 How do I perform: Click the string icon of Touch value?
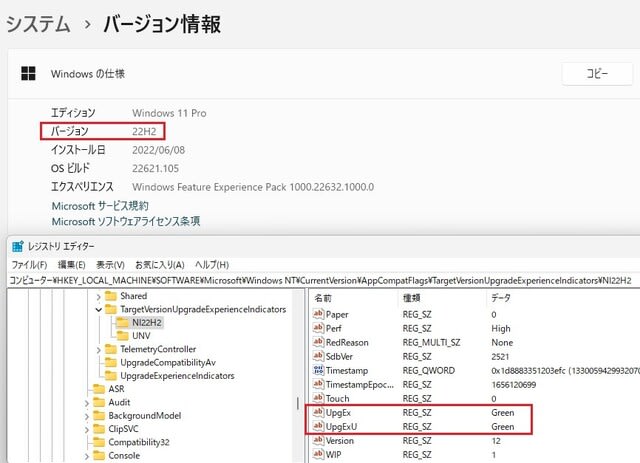318,398
